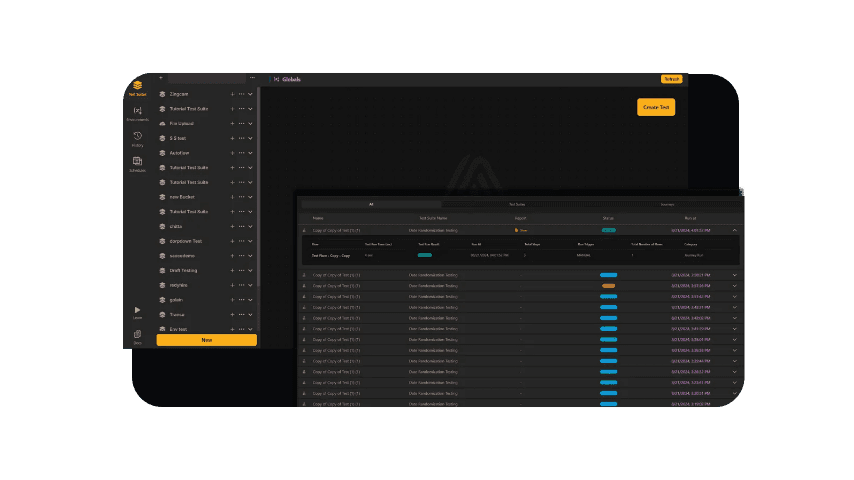Expand the Zingcam test suite chevron
Screen dimensions: 854x480
[250, 94]
